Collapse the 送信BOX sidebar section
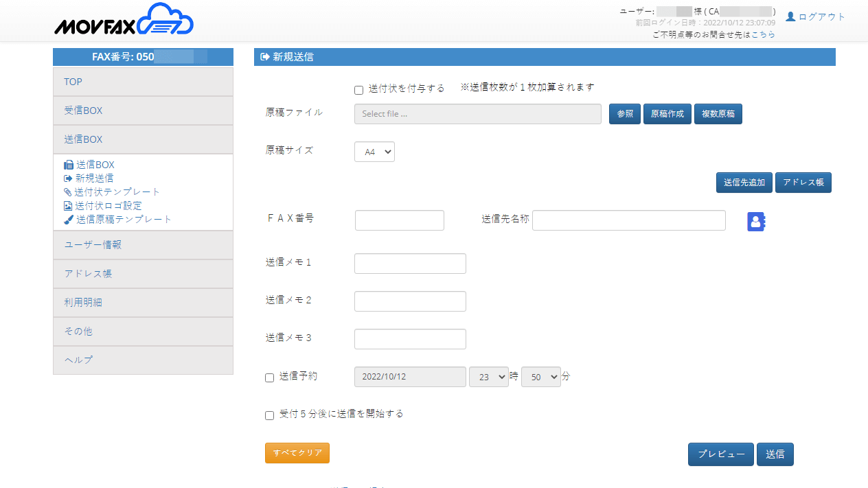This screenshot has height=488, width=868. pos(143,139)
